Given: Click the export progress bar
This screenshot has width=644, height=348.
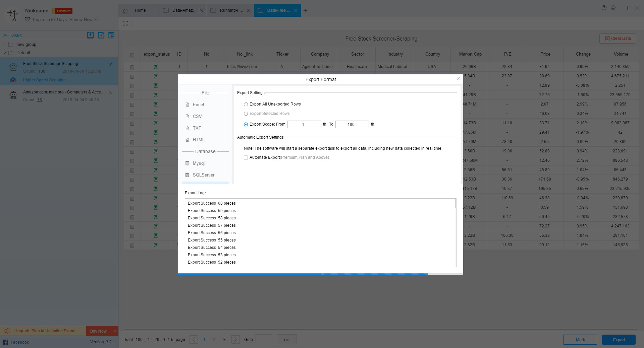Looking at the screenshot, I should [321, 274].
